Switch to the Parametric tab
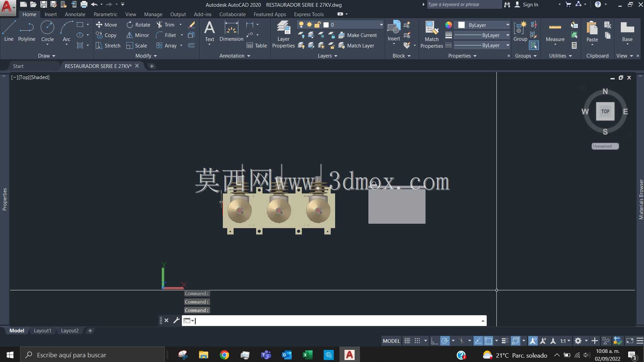 tap(106, 14)
